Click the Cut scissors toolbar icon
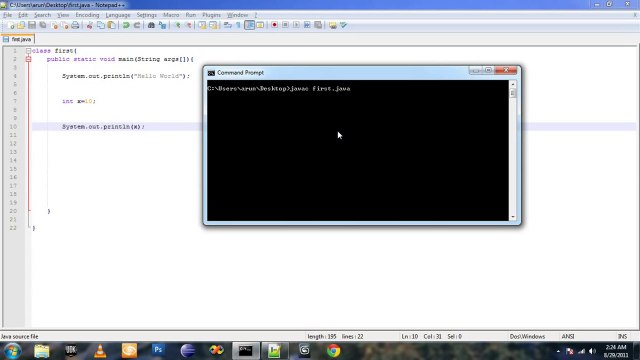The height and width of the screenshot is (360, 640). [90, 25]
